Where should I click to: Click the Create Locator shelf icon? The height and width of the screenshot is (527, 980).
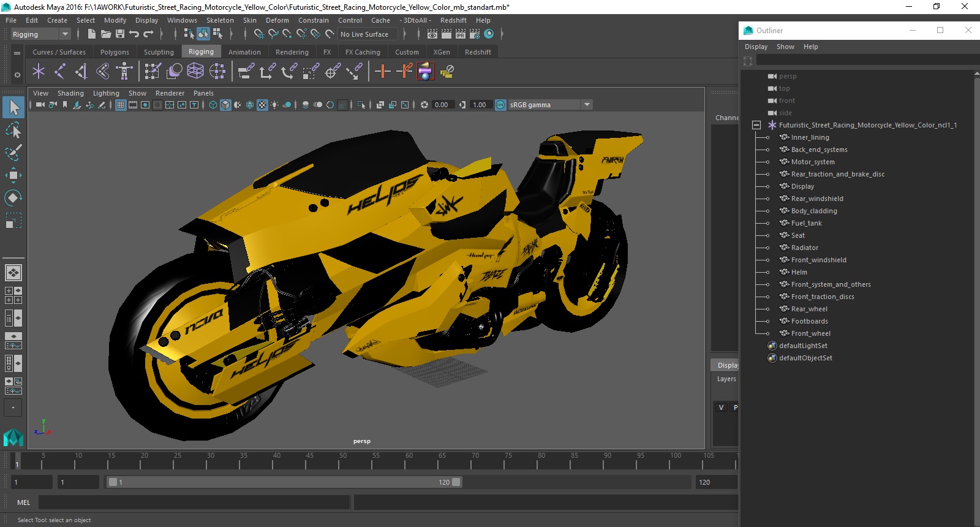tap(39, 72)
